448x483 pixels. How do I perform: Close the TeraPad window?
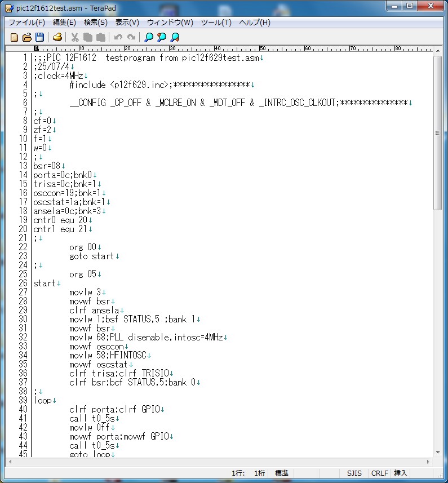click(x=431, y=6)
